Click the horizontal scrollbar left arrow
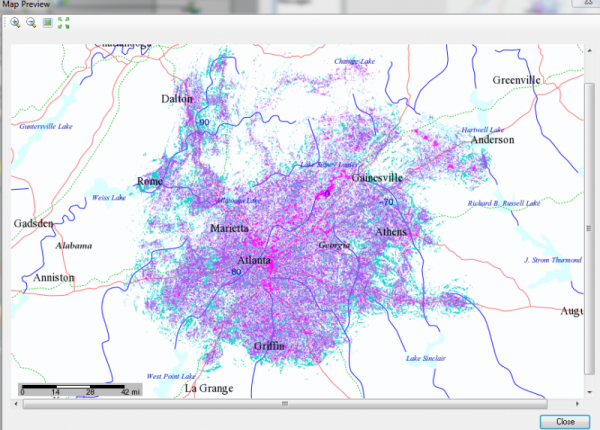Image resolution: width=600 pixels, height=430 pixels. pos(16,404)
